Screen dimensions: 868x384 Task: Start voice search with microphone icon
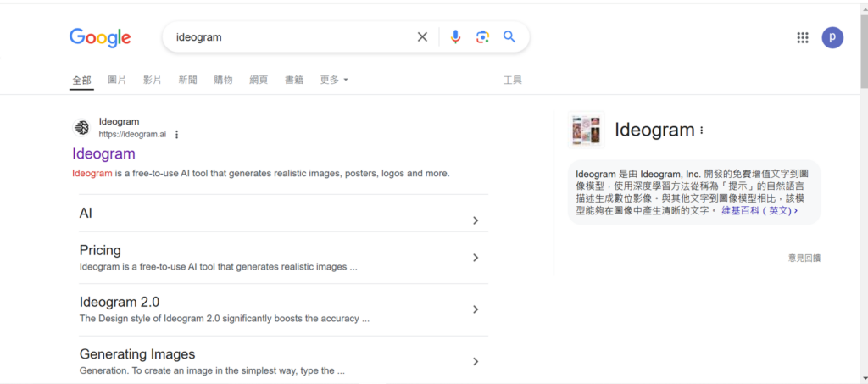click(455, 36)
